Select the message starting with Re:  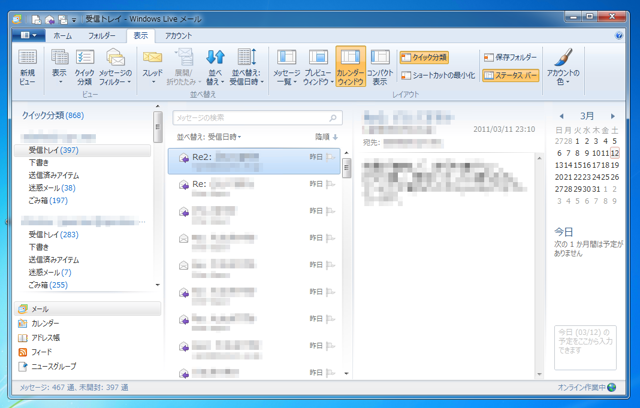254,188
